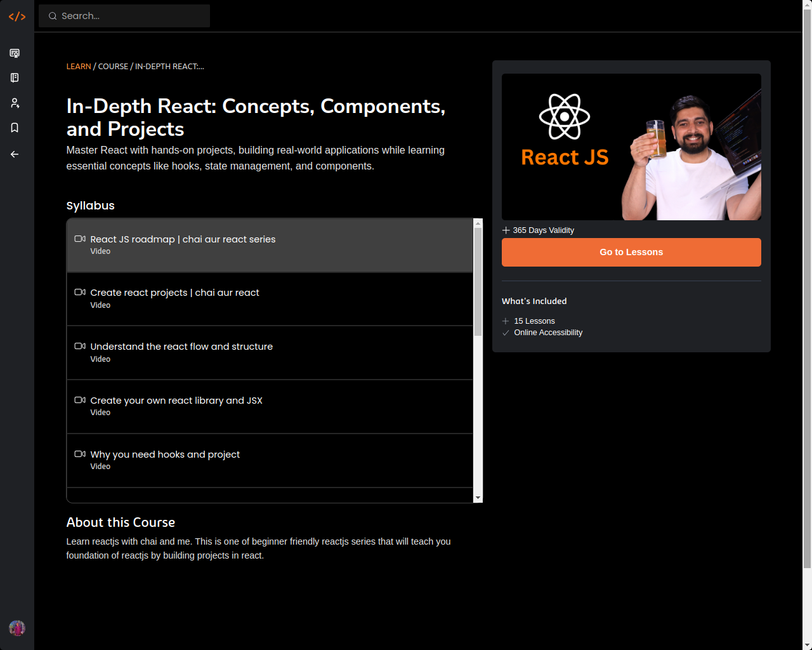Click video icon beside Create your own react library

[x=80, y=400]
